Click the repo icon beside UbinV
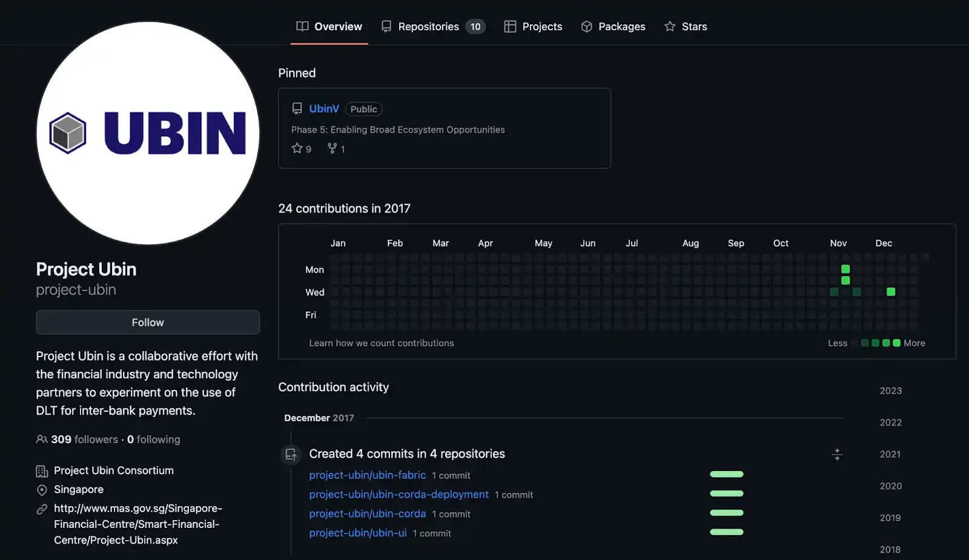Screen dimensions: 969x560 (297, 108)
